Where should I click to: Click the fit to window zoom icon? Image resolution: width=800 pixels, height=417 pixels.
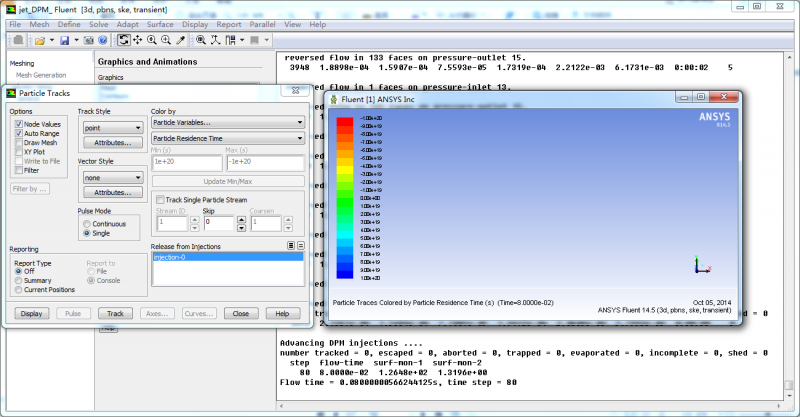(201, 40)
